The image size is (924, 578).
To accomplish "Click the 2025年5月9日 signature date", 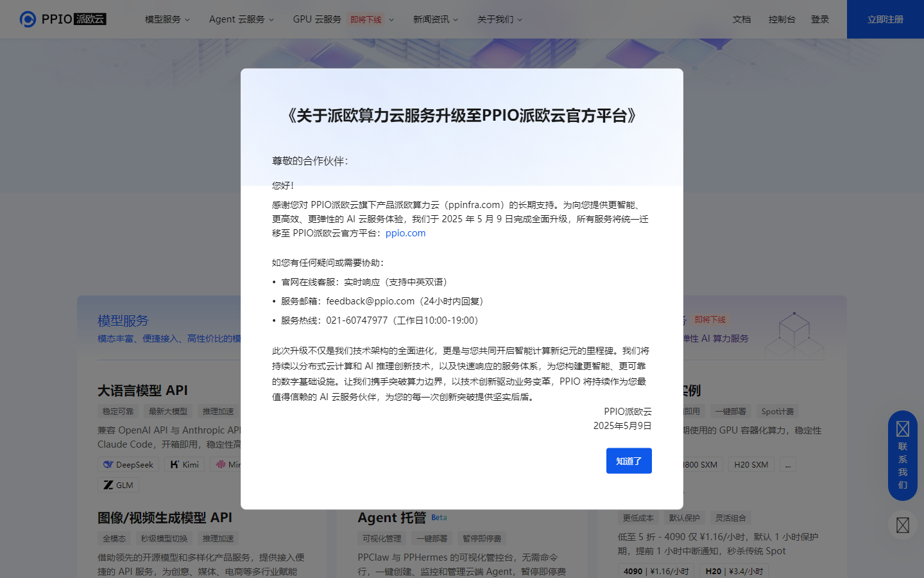I will point(622,426).
